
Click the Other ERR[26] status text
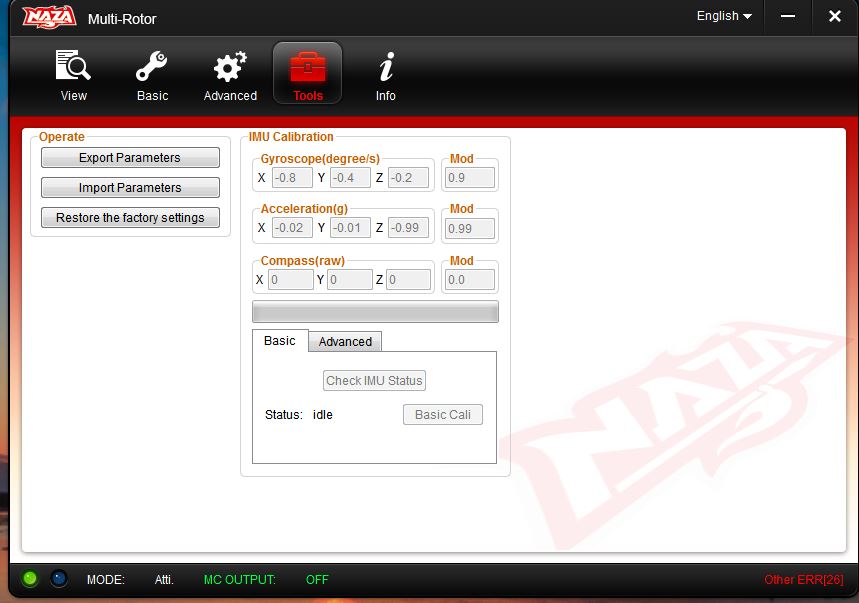803,580
